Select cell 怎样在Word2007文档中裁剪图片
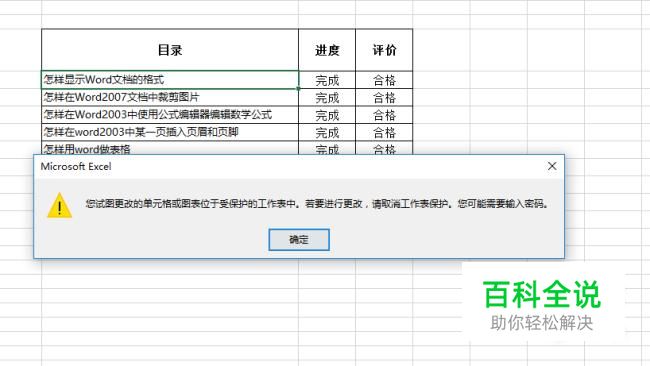This screenshot has height=366, width=650. click(170, 97)
